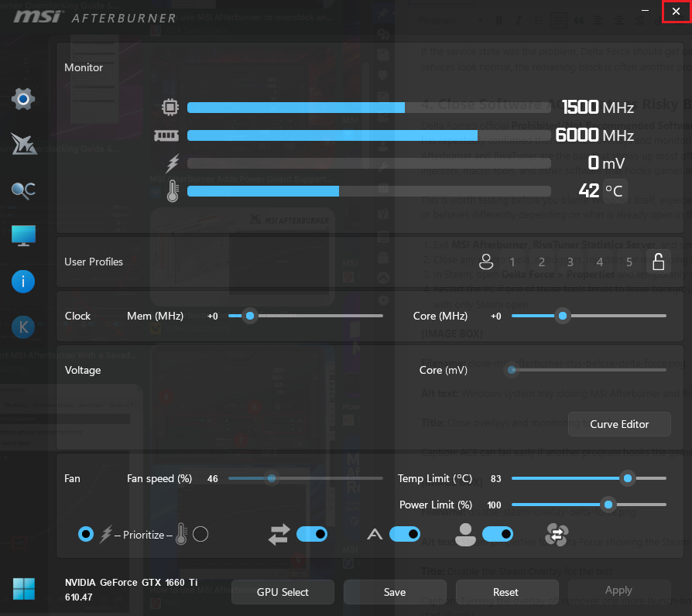
Task: Click the Core (mV) voltage slider handle
Action: [512, 370]
